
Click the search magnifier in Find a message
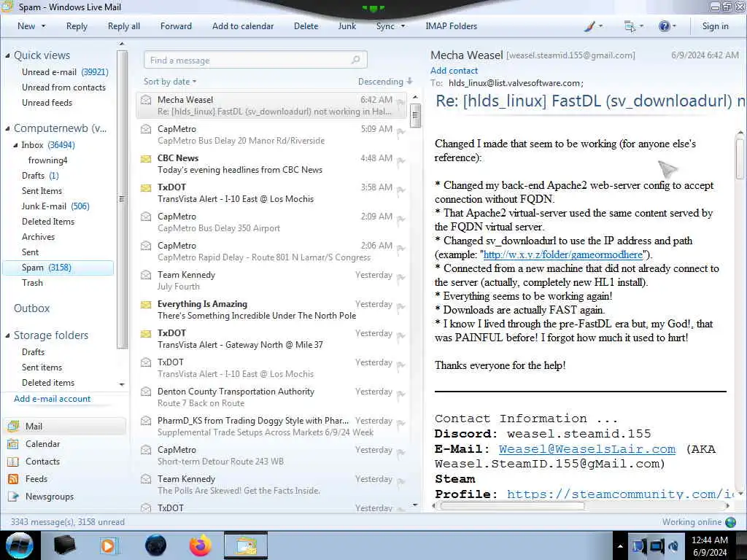tap(355, 60)
